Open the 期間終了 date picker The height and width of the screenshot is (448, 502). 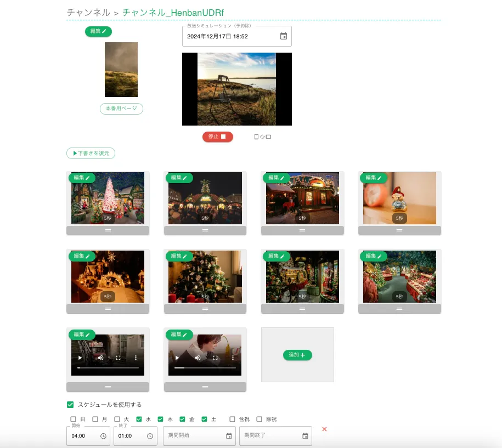[x=305, y=436]
